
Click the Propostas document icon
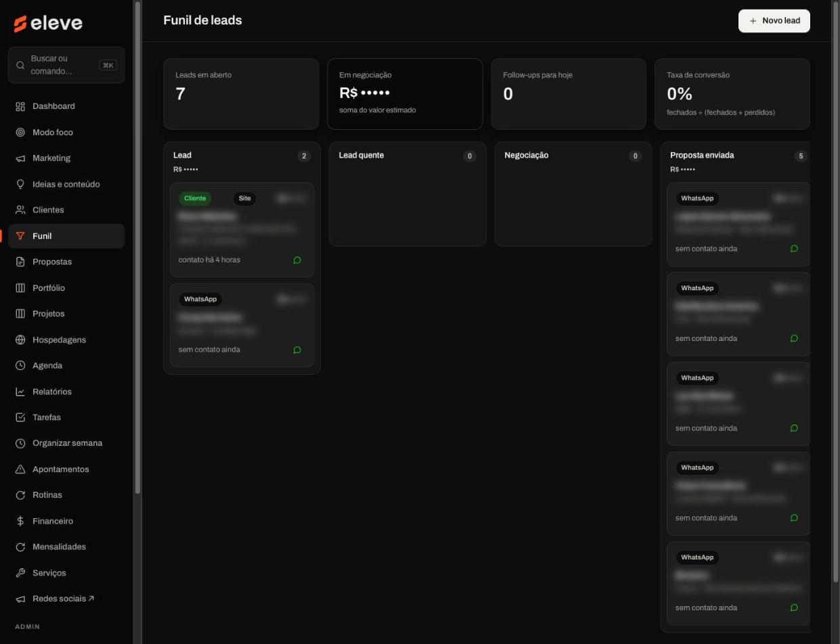(20, 262)
